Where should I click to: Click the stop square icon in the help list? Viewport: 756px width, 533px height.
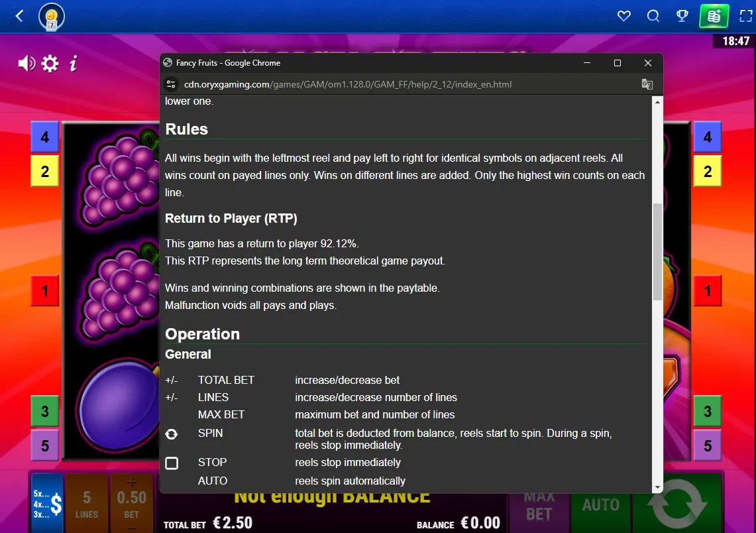(172, 463)
